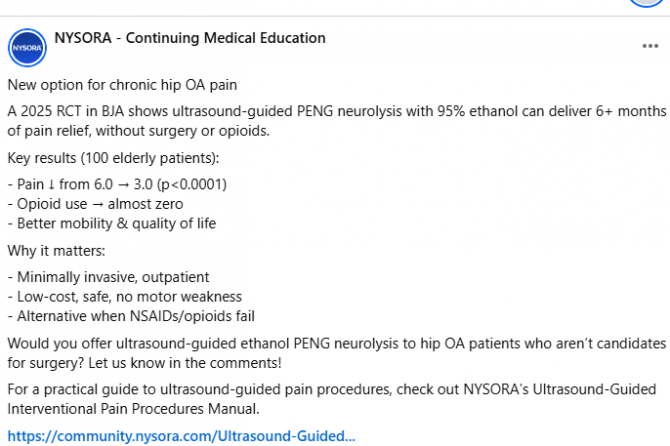
Task: Click the 'Would you offer ultrasound-guided ethanol' question
Action: click(x=337, y=353)
